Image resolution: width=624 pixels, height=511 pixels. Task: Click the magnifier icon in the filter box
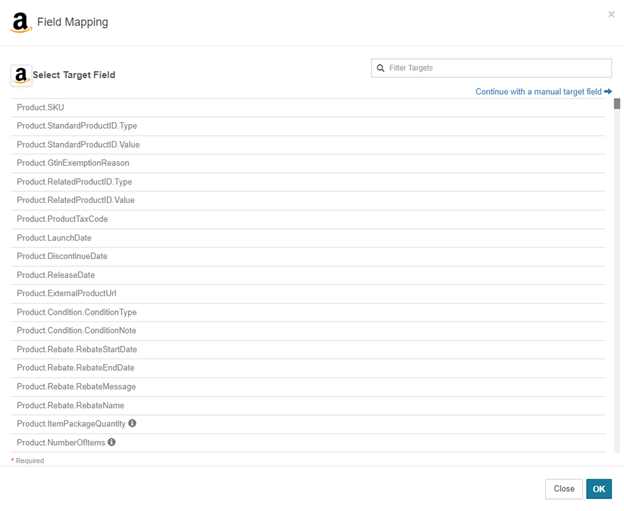pos(381,68)
